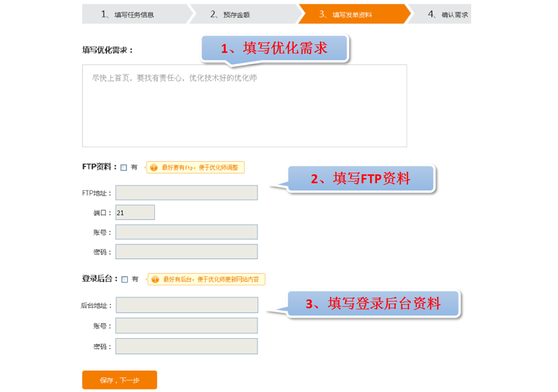558x392 pixels.
Task: Select the 账号 field under 登录后台
Action: [186, 326]
